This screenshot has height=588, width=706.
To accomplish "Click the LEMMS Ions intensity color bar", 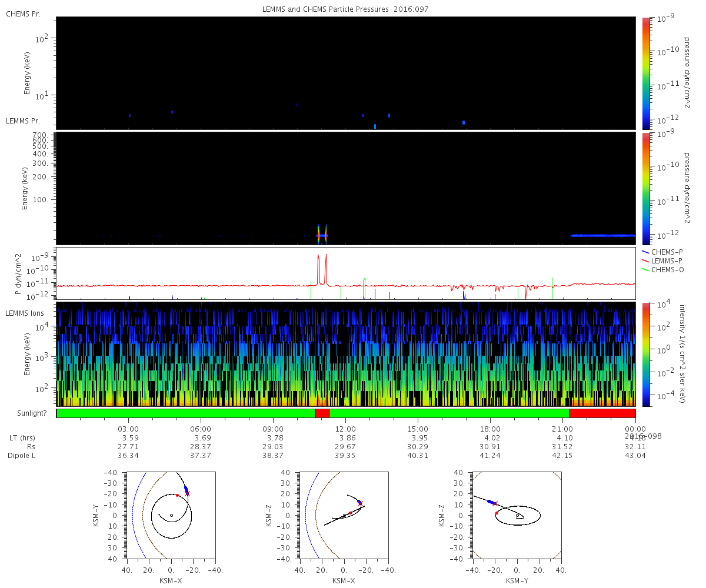I will [645, 355].
